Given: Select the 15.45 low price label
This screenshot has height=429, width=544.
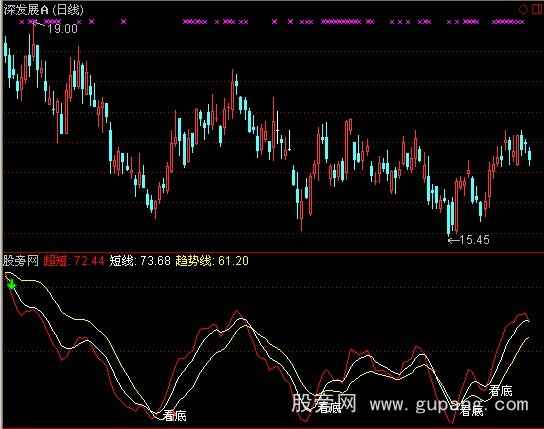Looking at the screenshot, I should [x=474, y=240].
